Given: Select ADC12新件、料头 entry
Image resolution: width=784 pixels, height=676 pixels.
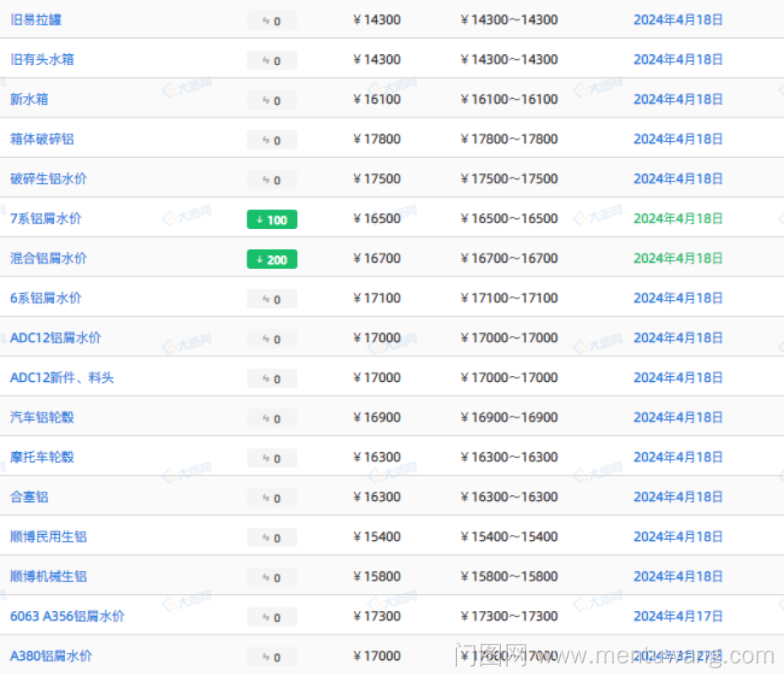Looking at the screenshot, I should (x=62, y=377).
